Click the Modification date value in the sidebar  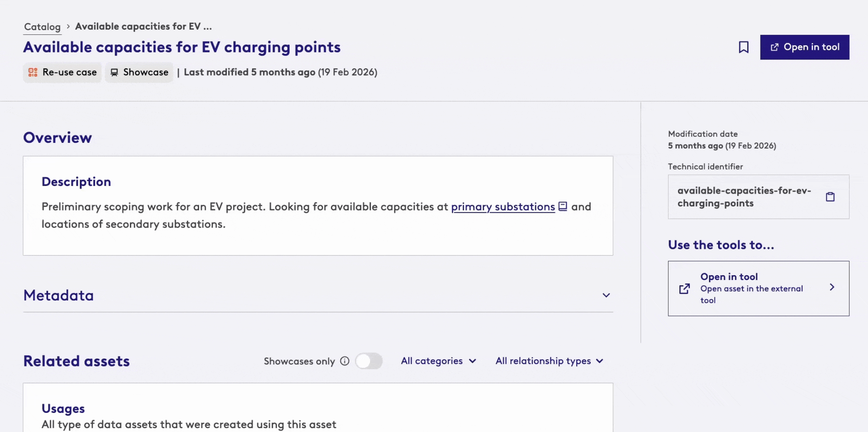(722, 146)
